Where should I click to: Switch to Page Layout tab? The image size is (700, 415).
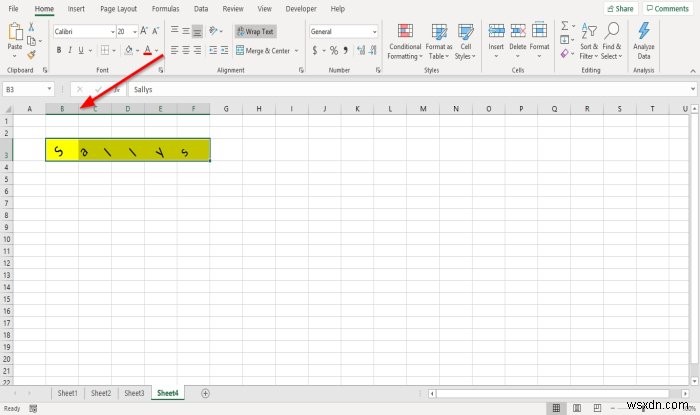coord(118,8)
